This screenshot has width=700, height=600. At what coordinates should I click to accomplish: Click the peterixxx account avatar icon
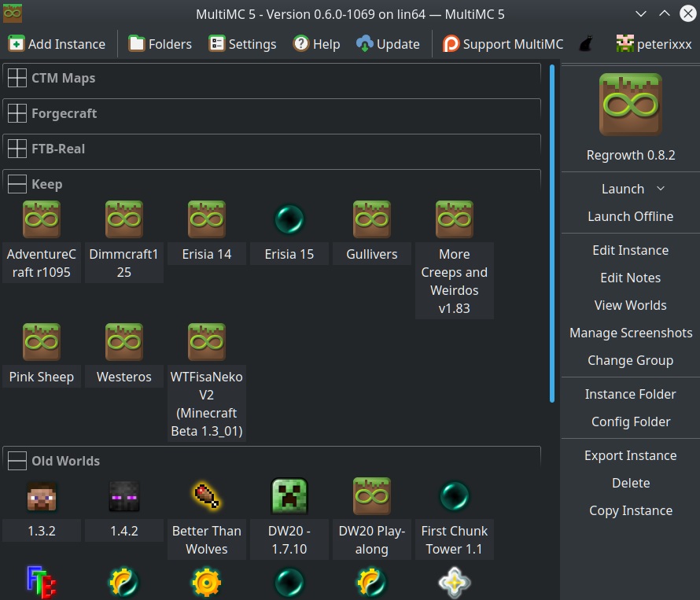click(624, 44)
